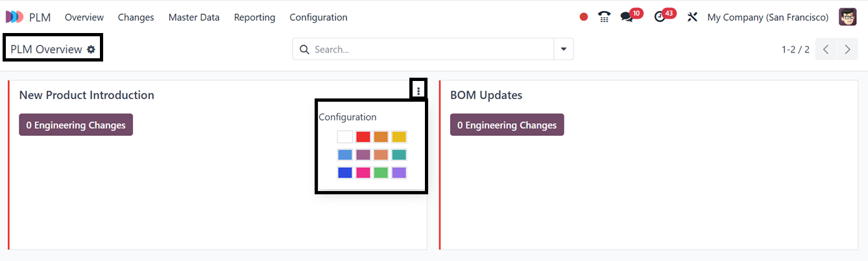Open the conversations messages icon
Image resolution: width=868 pixels, height=261 pixels.
point(627,17)
